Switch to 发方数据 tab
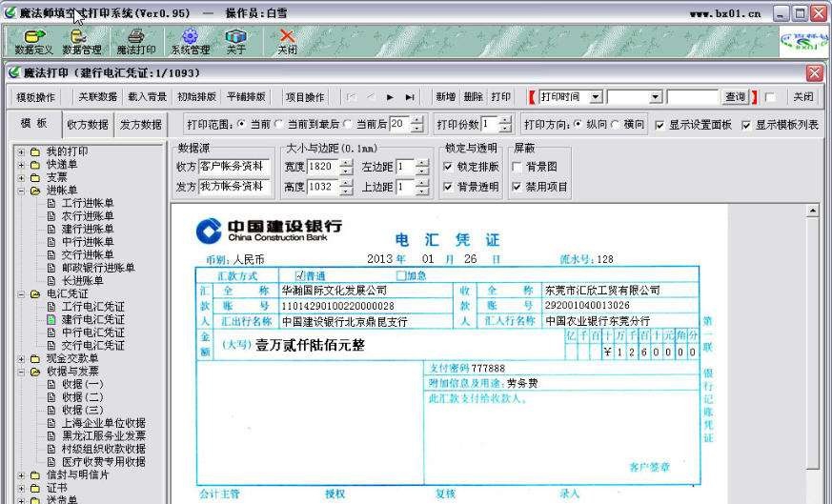 (x=141, y=125)
